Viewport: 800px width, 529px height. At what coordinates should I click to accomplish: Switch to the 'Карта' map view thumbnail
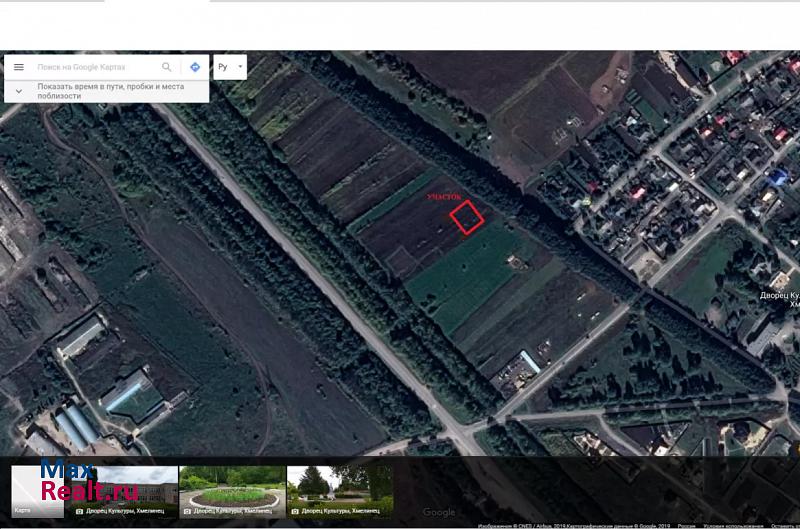coord(37,491)
